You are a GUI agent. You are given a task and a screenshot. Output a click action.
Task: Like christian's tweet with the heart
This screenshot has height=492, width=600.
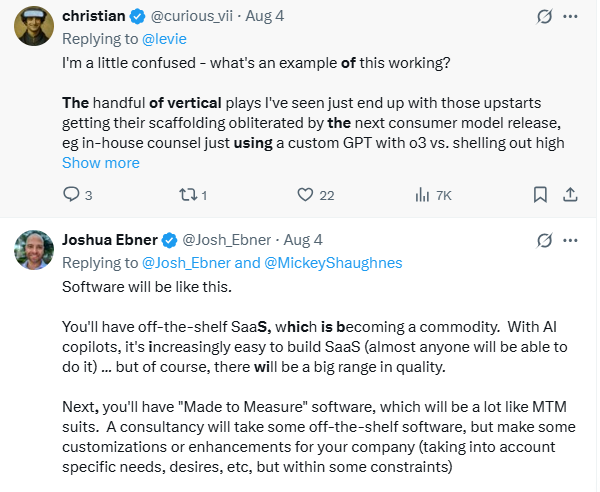click(x=305, y=195)
